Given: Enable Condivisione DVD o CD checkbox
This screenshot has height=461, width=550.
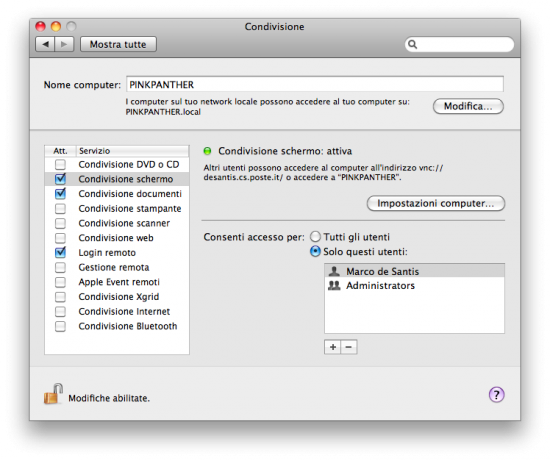Looking at the screenshot, I should coord(60,164).
